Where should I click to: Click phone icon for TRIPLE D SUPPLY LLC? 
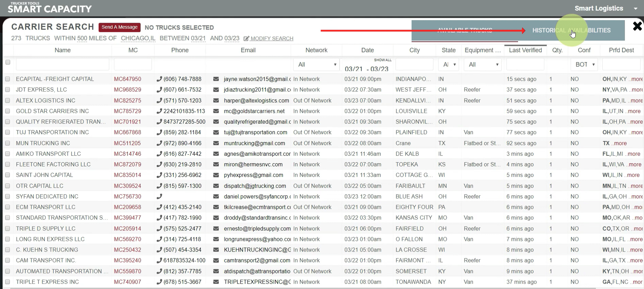coord(159,228)
